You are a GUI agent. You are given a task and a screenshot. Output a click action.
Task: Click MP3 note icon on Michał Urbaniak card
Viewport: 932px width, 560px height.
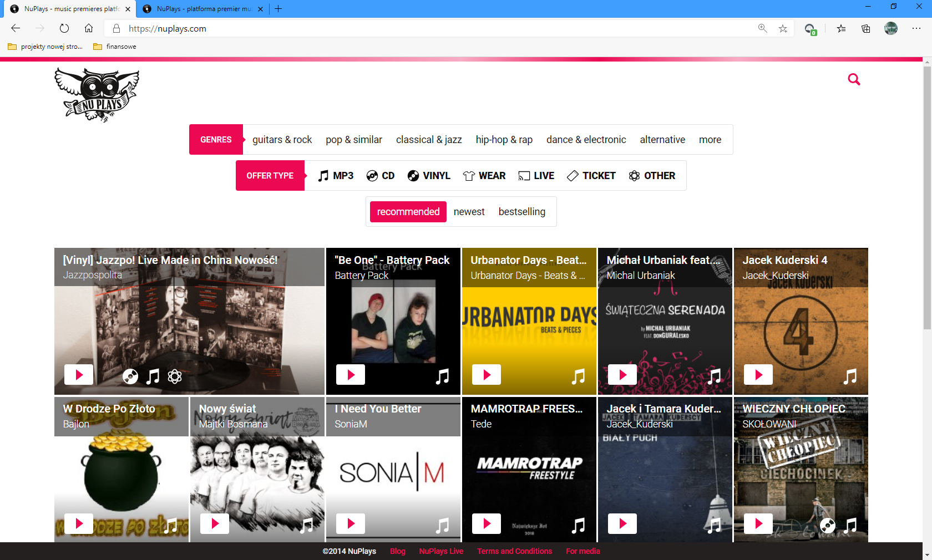pyautogui.click(x=715, y=377)
